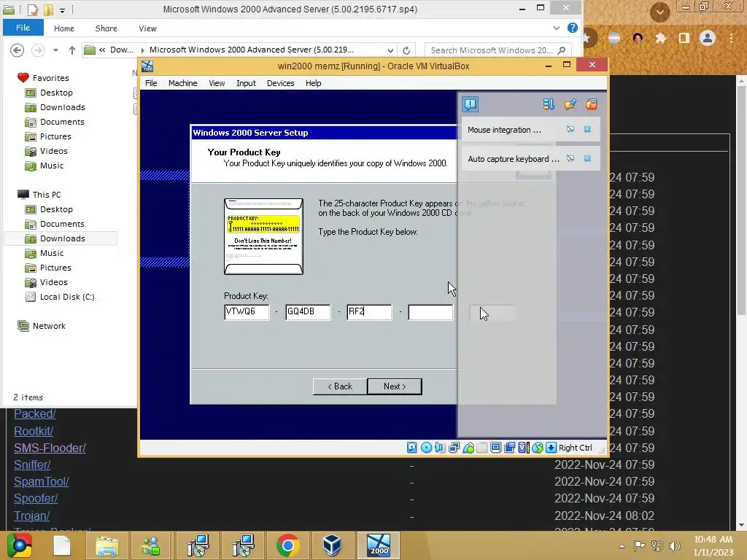Click the display settings indicator
747x560 pixels.
click(495, 448)
